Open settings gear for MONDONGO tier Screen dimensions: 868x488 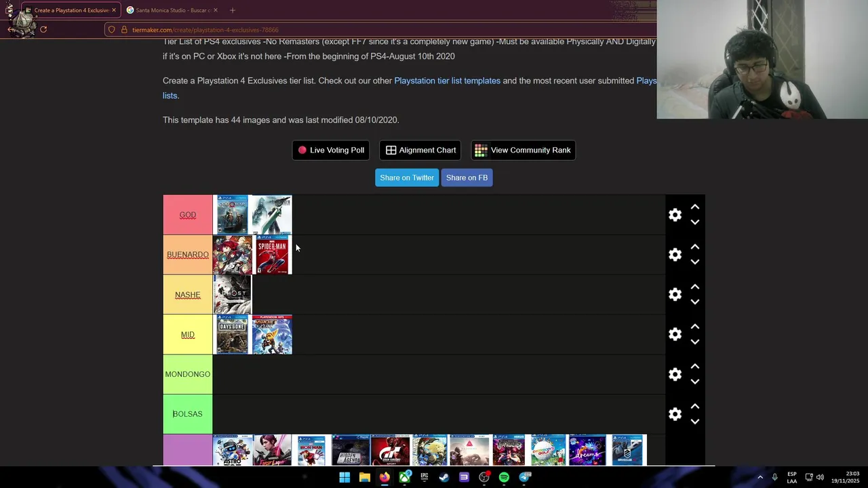(675, 374)
